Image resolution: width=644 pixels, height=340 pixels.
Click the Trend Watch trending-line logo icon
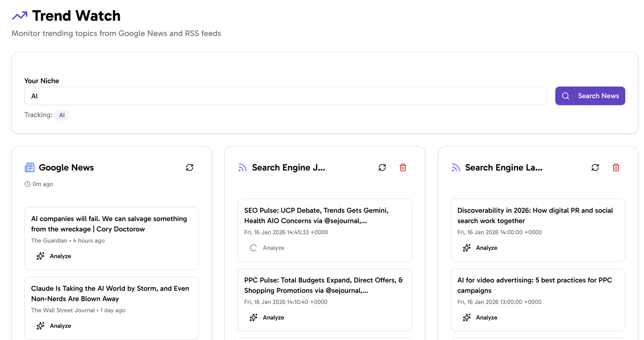[x=20, y=15]
